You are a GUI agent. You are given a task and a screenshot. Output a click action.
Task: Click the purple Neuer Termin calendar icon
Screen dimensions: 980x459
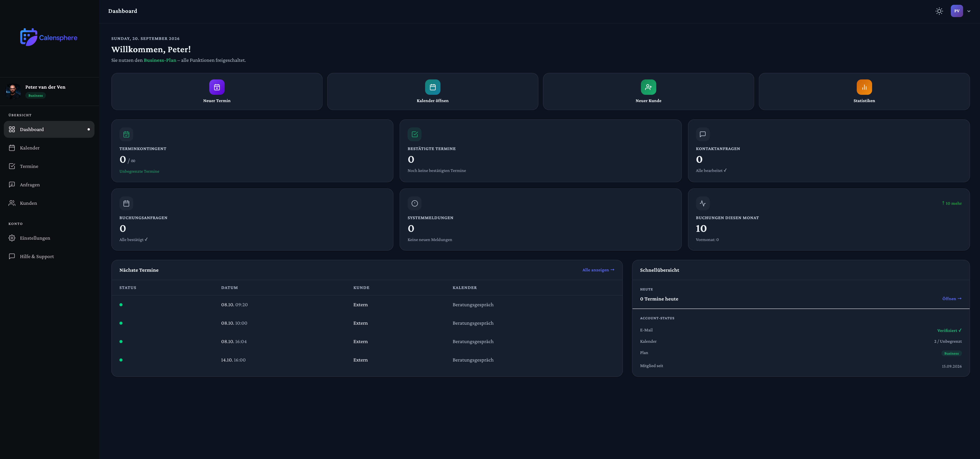click(x=217, y=87)
